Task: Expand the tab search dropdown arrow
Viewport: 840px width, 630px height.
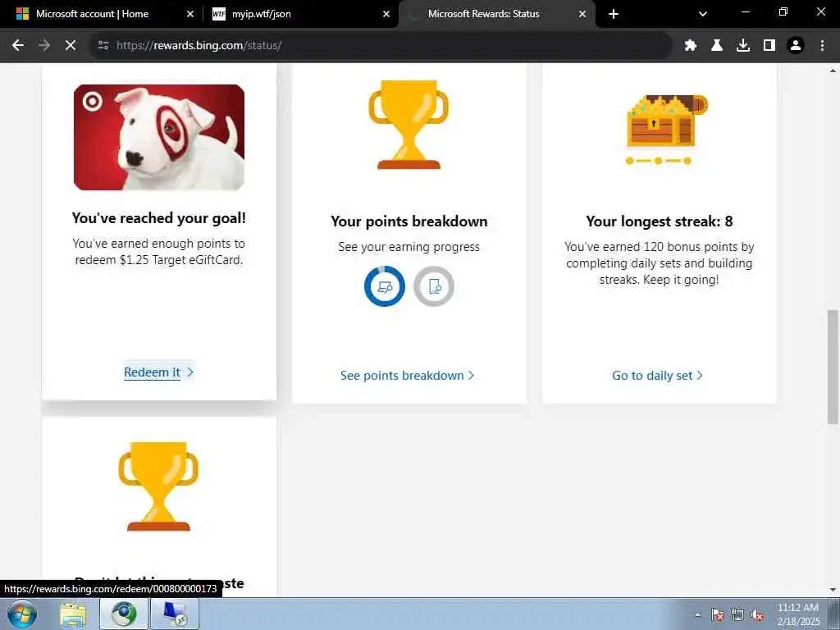Action: [703, 14]
